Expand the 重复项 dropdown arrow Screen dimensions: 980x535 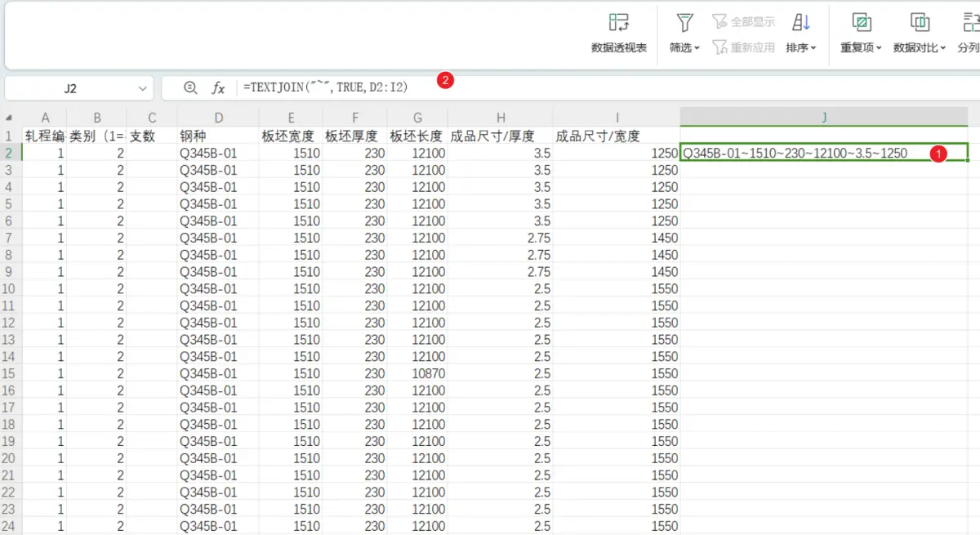point(879,49)
